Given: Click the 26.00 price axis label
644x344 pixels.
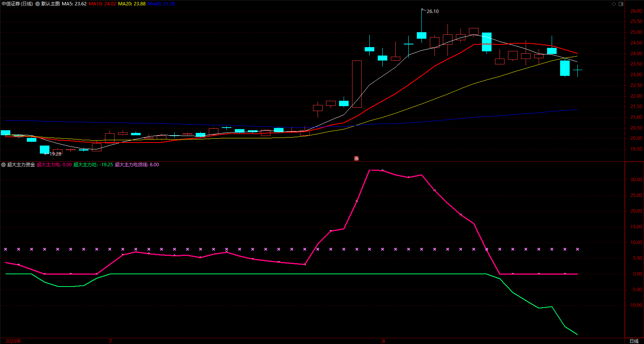Looking at the screenshot, I should pyautogui.click(x=636, y=11).
